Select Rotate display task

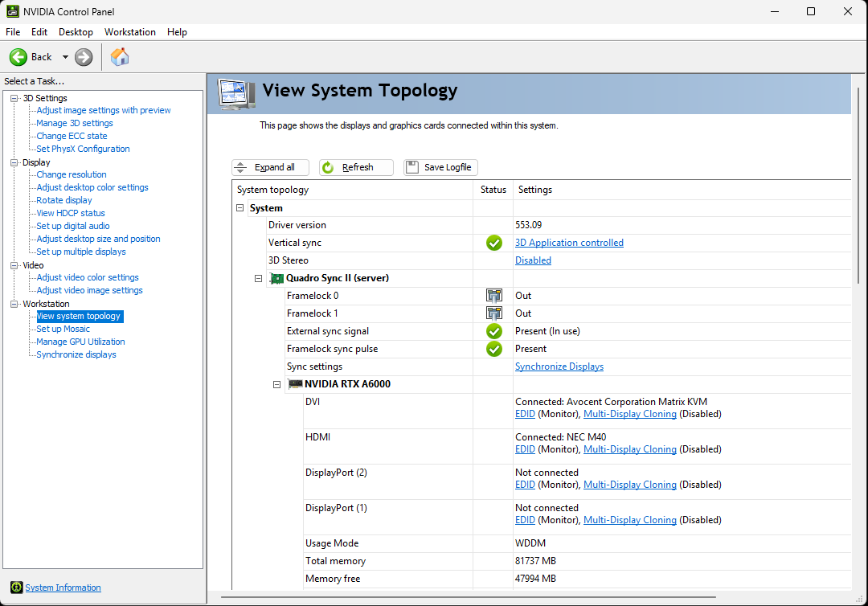64,200
